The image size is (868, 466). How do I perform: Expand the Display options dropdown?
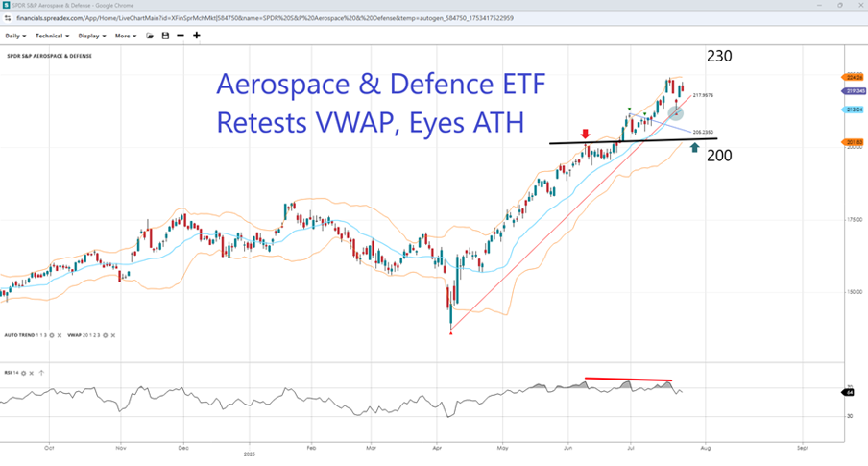(92, 36)
